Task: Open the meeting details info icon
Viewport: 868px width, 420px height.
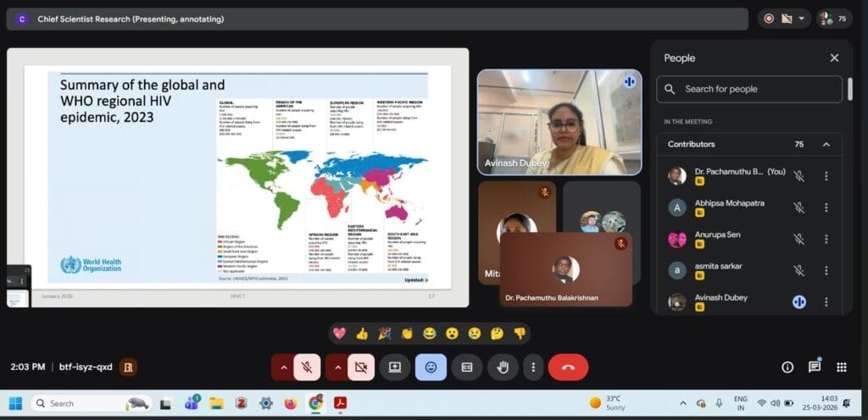Action: [x=787, y=367]
